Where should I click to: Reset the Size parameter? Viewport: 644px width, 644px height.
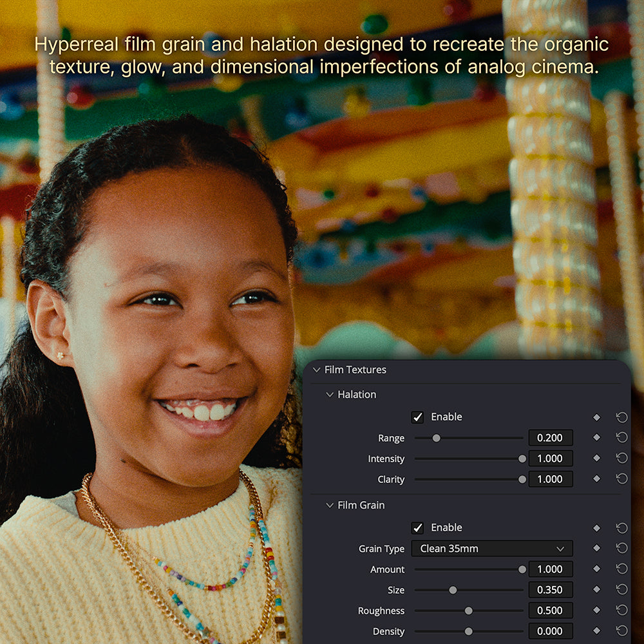pyautogui.click(x=622, y=589)
